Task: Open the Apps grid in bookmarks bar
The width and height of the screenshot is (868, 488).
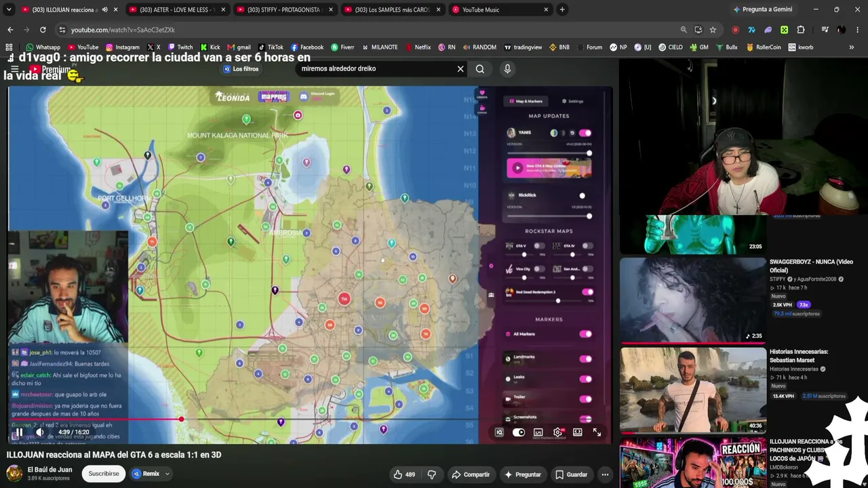Action: click(9, 47)
